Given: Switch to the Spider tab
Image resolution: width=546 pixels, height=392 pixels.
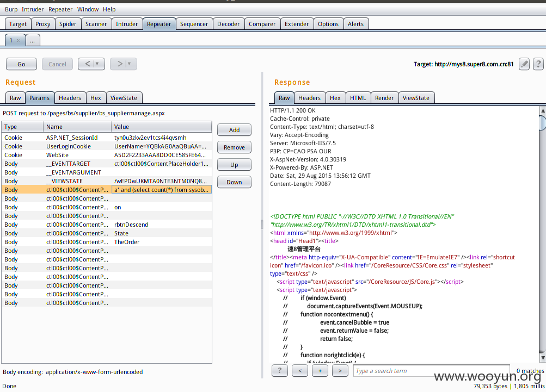Looking at the screenshot, I should (x=68, y=24).
